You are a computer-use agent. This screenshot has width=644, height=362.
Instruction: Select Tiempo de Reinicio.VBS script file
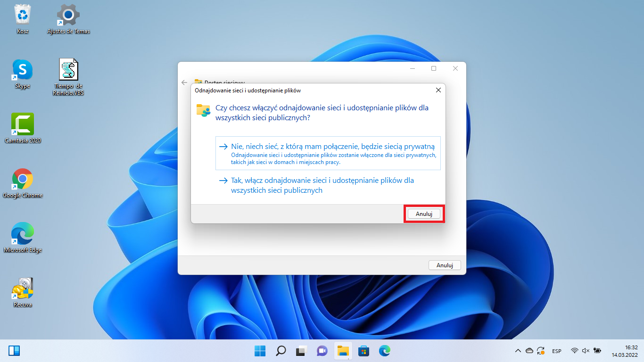coord(68,77)
